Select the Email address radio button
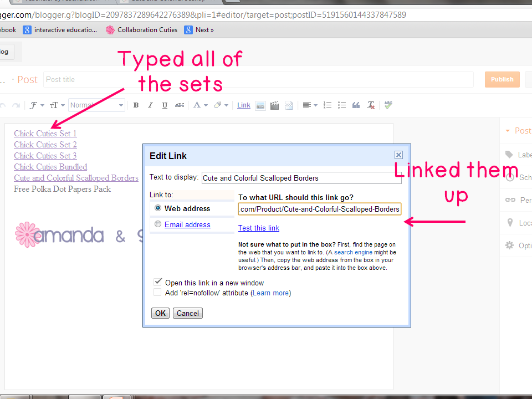The width and height of the screenshot is (532, 399). 158,224
